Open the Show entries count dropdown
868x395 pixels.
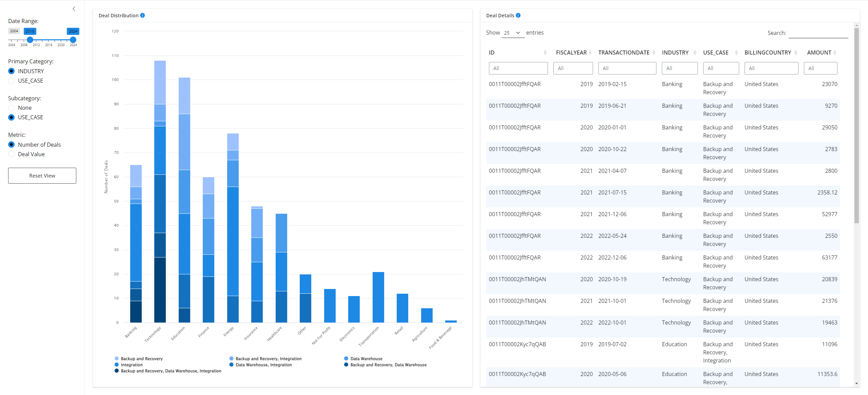513,33
